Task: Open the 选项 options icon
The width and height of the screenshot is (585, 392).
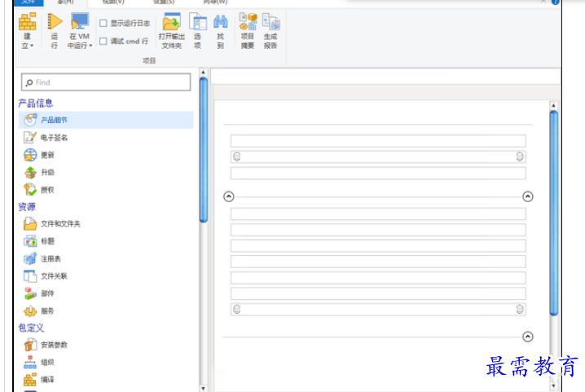Action: [198, 22]
